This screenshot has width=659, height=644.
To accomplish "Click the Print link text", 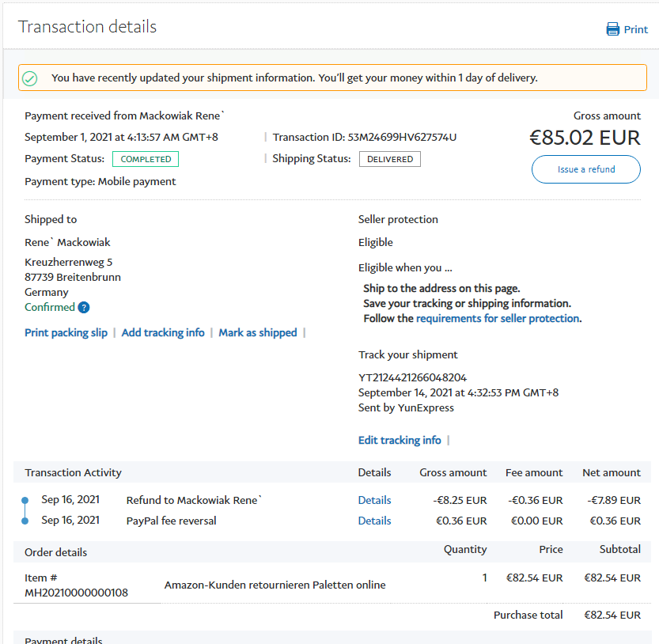I will tap(636, 29).
